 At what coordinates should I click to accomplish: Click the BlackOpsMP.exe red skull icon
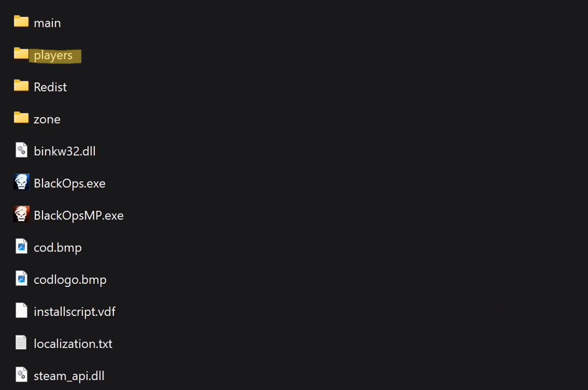click(x=21, y=214)
